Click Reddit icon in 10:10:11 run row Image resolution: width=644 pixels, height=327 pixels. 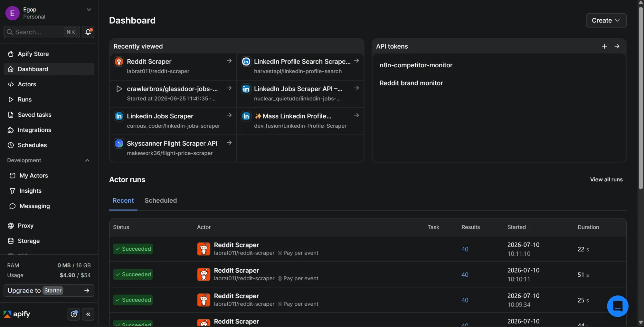click(x=204, y=274)
